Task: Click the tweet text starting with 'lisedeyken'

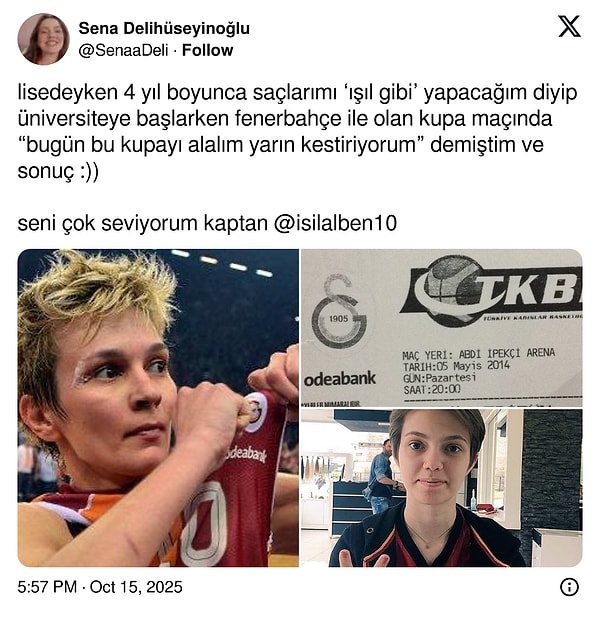Action: (297, 132)
